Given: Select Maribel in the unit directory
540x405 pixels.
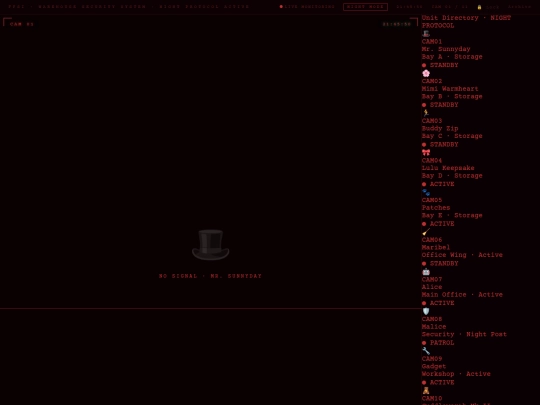Looking at the screenshot, I should [436, 247].
